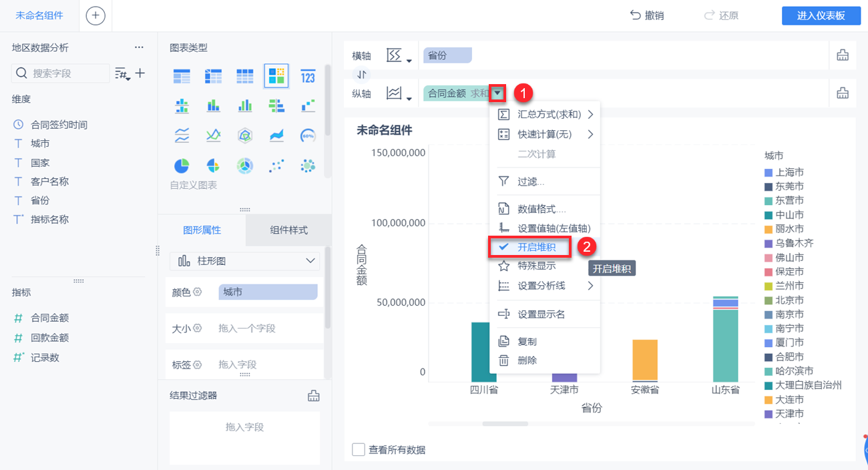Click the 还原 redo button

[721, 15]
